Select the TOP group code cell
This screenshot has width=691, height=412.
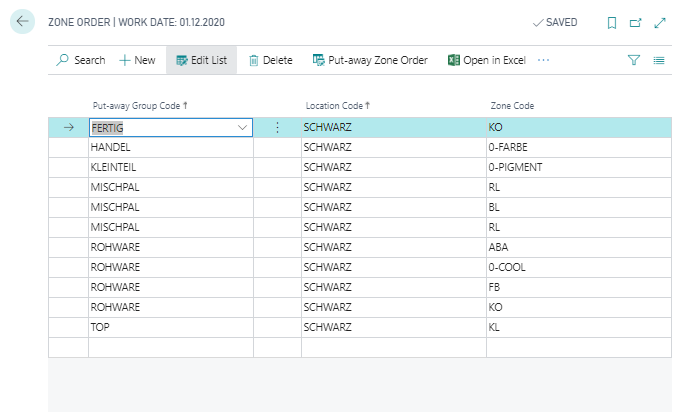point(171,327)
